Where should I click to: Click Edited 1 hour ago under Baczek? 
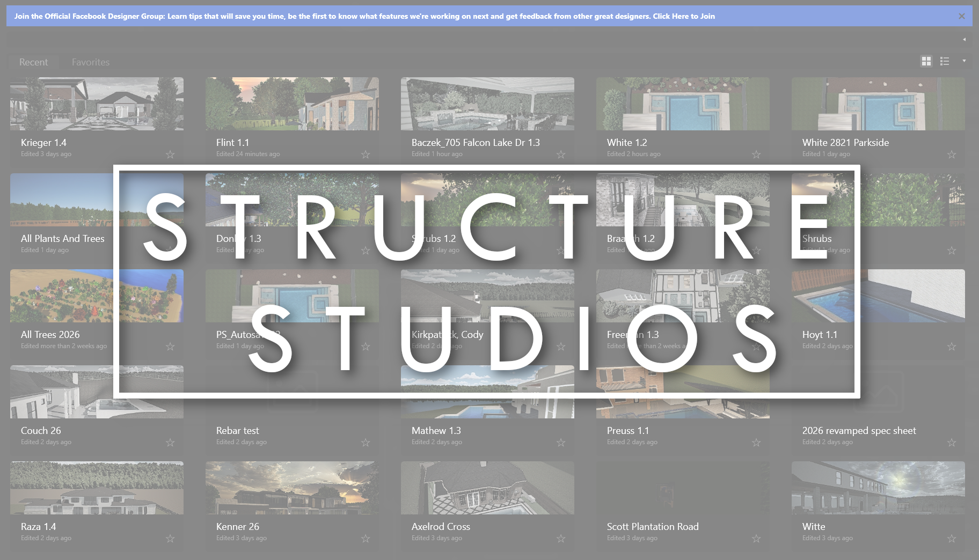coord(437,154)
